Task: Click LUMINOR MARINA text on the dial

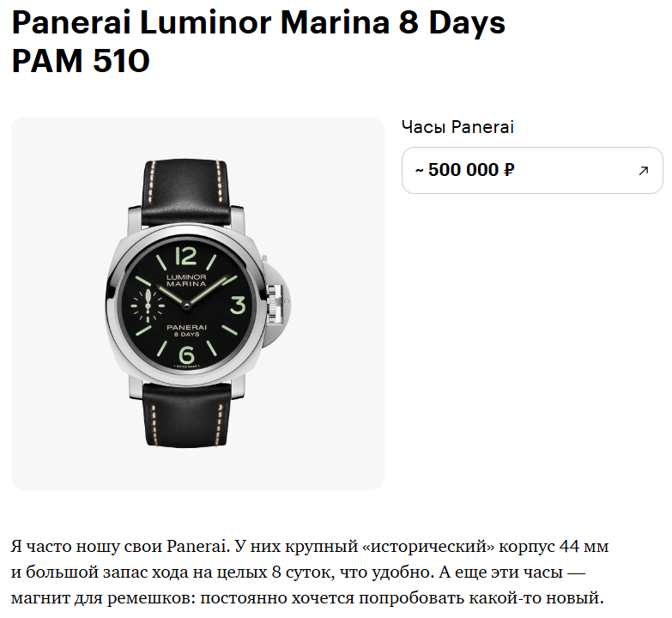Action: [186, 281]
